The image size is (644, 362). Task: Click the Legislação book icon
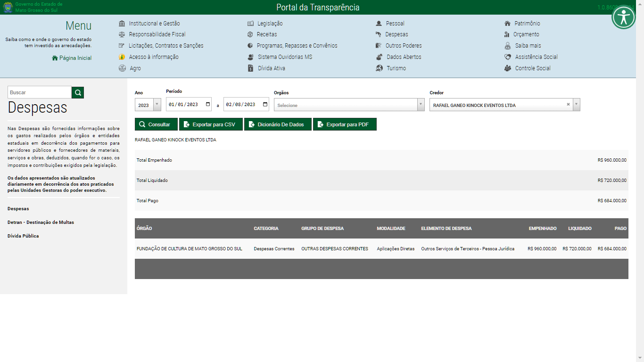[x=250, y=24]
